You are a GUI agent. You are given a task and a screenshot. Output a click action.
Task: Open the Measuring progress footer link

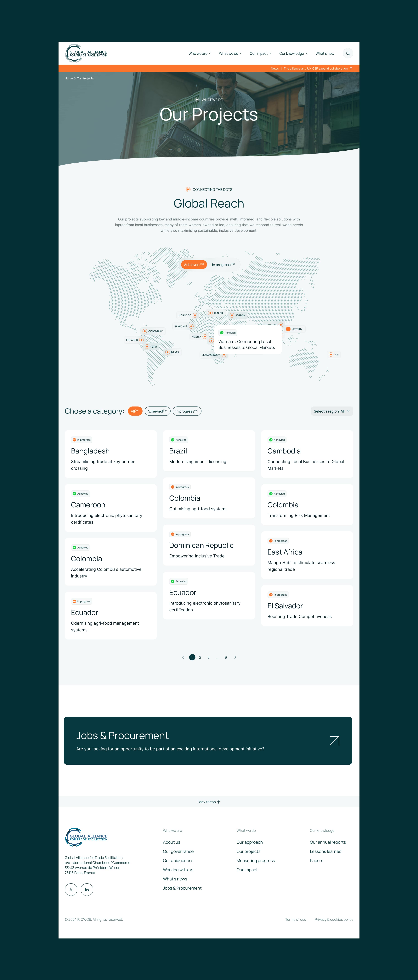click(255, 861)
